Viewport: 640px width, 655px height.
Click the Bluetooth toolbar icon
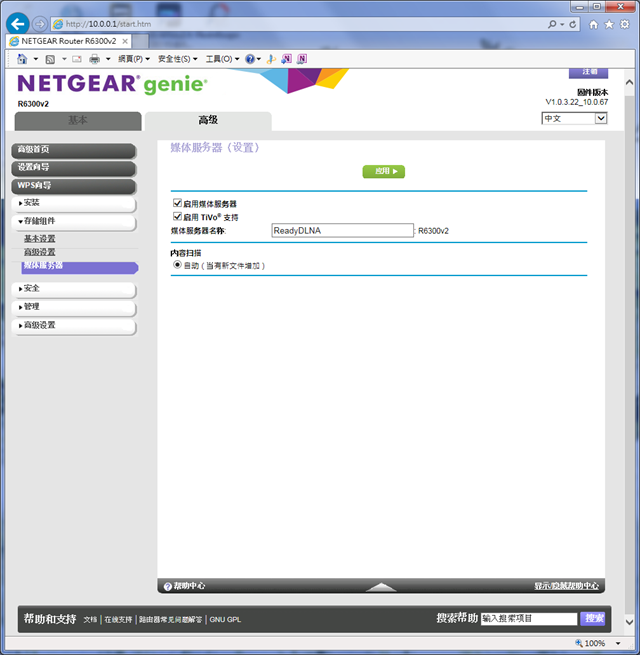[x=271, y=59]
